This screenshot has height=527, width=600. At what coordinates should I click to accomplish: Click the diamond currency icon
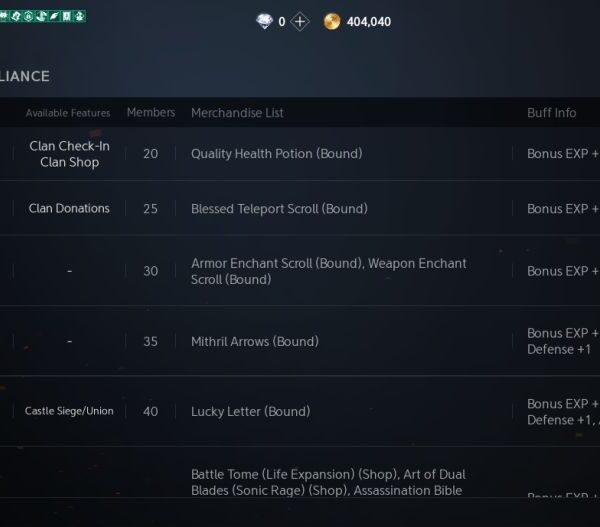click(x=264, y=21)
